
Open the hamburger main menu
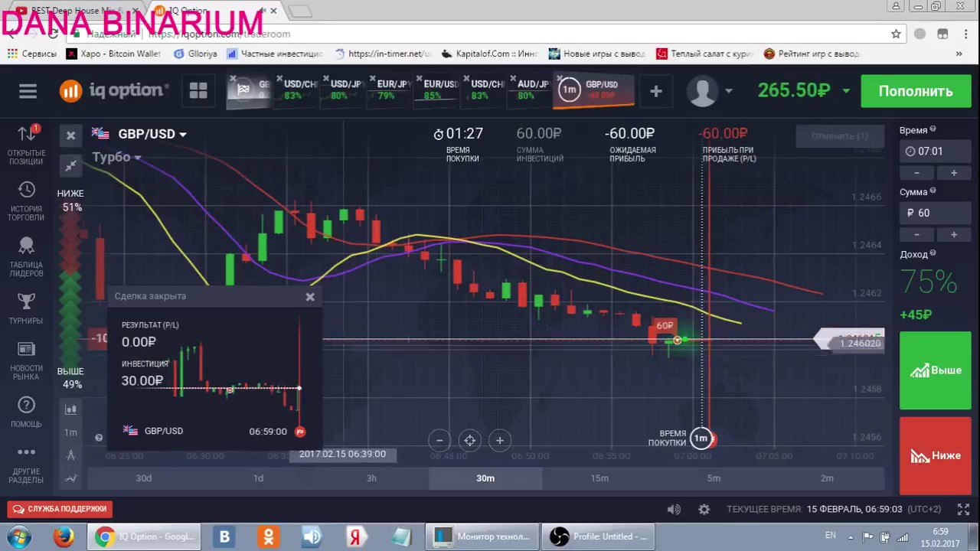point(28,91)
